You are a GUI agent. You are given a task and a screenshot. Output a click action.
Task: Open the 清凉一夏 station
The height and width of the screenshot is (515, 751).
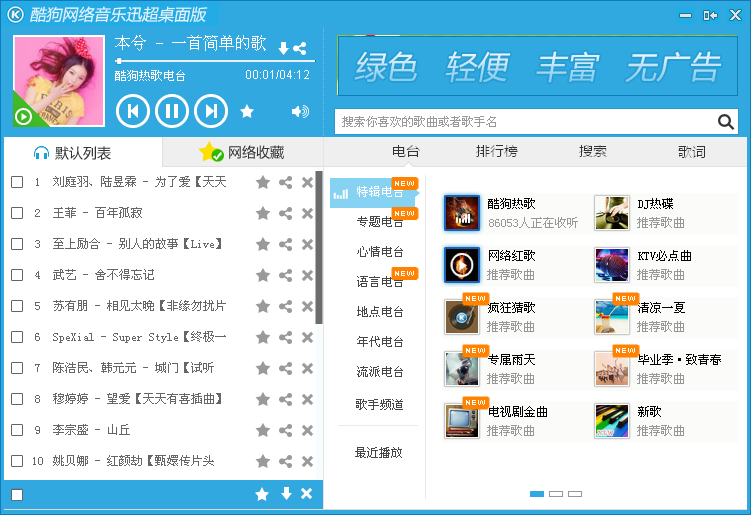tap(612, 317)
